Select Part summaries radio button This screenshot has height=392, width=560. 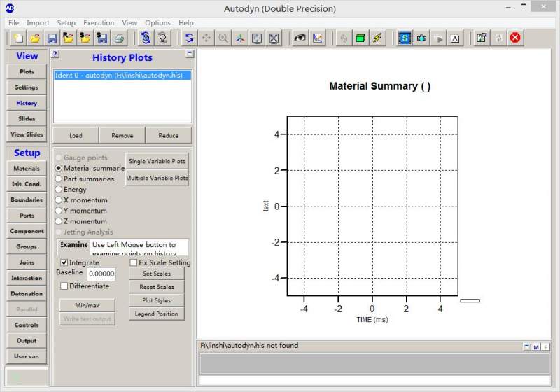[59, 179]
